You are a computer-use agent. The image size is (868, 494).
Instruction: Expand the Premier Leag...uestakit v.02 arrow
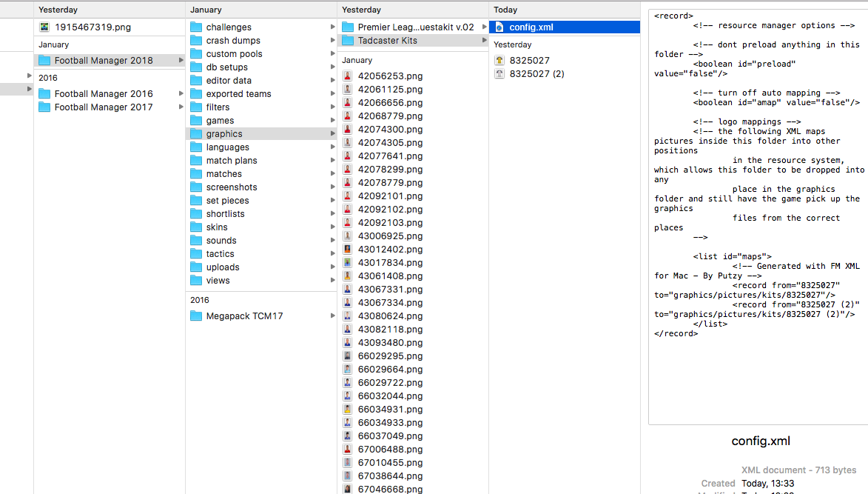[484, 27]
